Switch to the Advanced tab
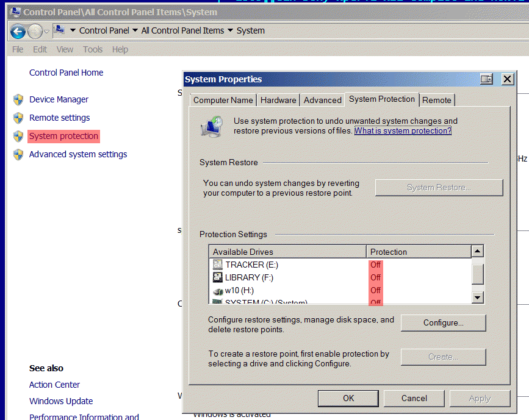This screenshot has height=420, width=529. 323,100
